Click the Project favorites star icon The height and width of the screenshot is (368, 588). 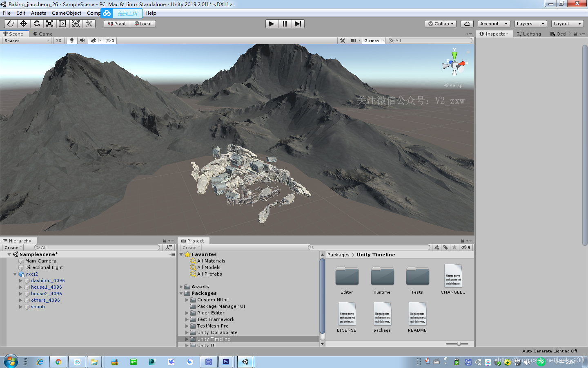(454, 247)
